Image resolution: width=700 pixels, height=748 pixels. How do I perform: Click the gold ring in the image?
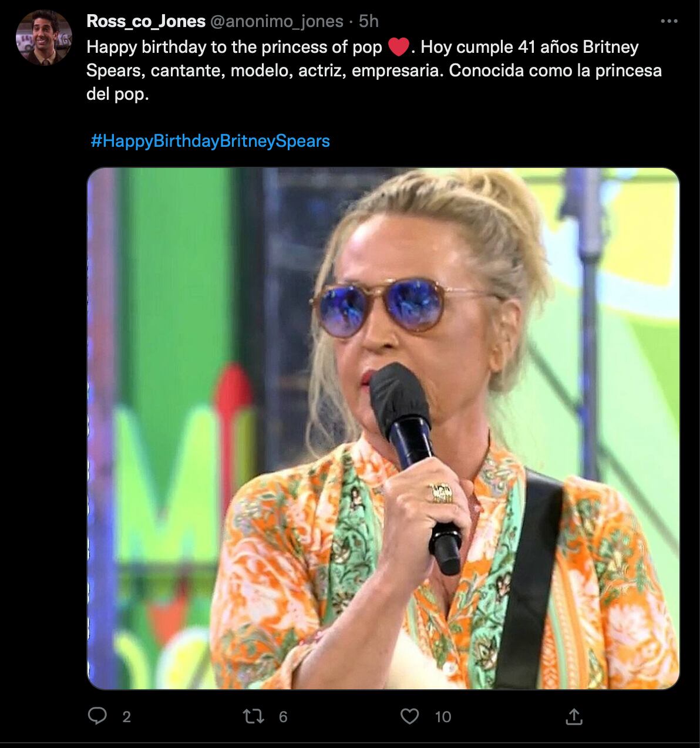[442, 493]
